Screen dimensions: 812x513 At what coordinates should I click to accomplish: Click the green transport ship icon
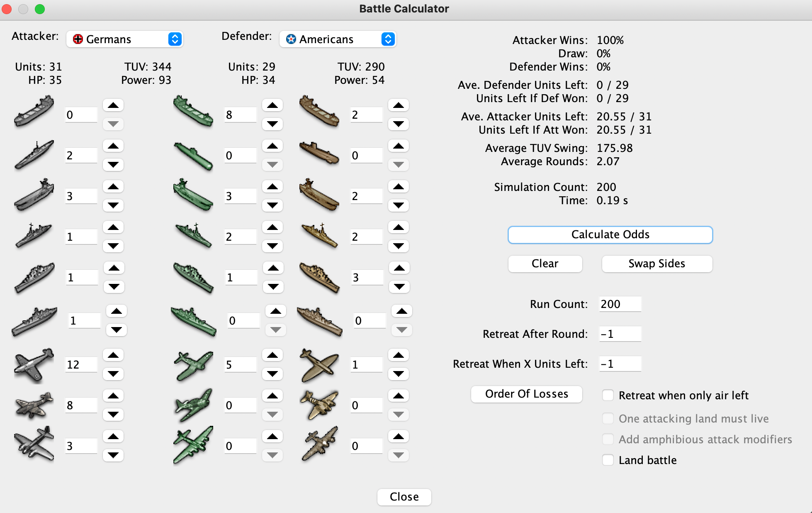pos(193,111)
